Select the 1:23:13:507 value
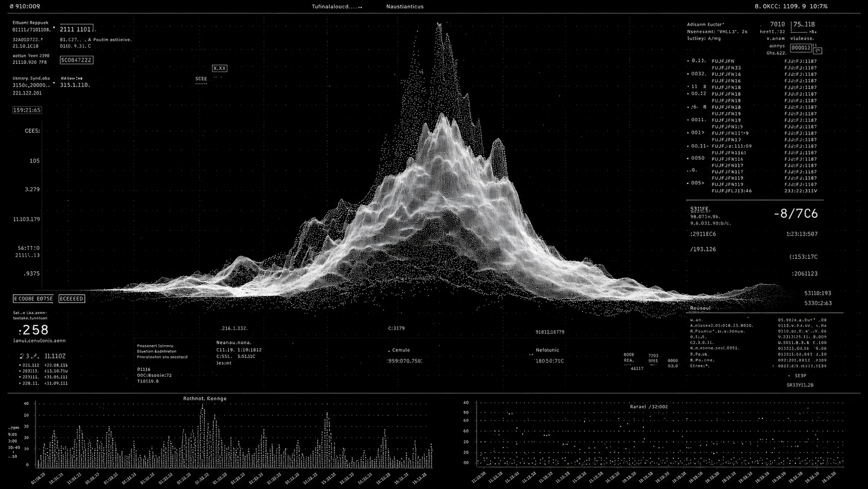868x489 pixels. pos(802,234)
